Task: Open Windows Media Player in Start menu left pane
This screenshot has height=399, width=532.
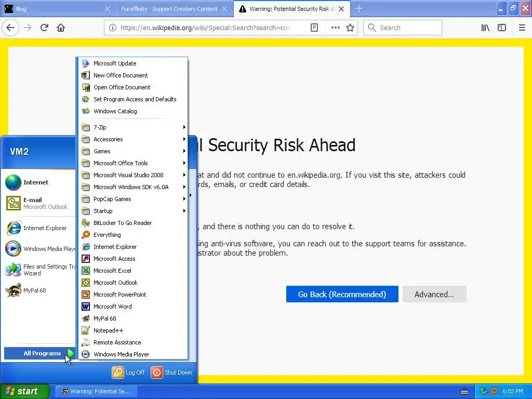Action: [39, 249]
